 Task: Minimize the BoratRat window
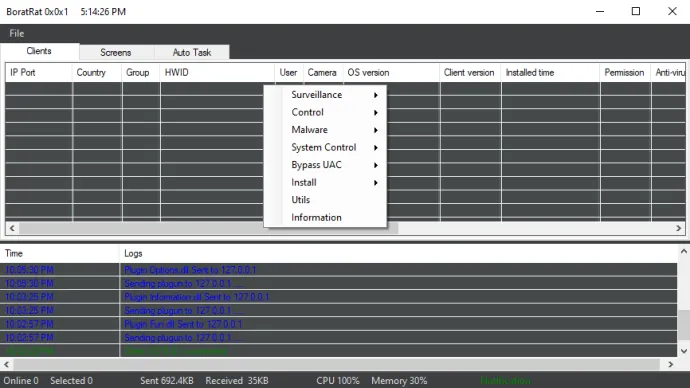[x=600, y=11]
